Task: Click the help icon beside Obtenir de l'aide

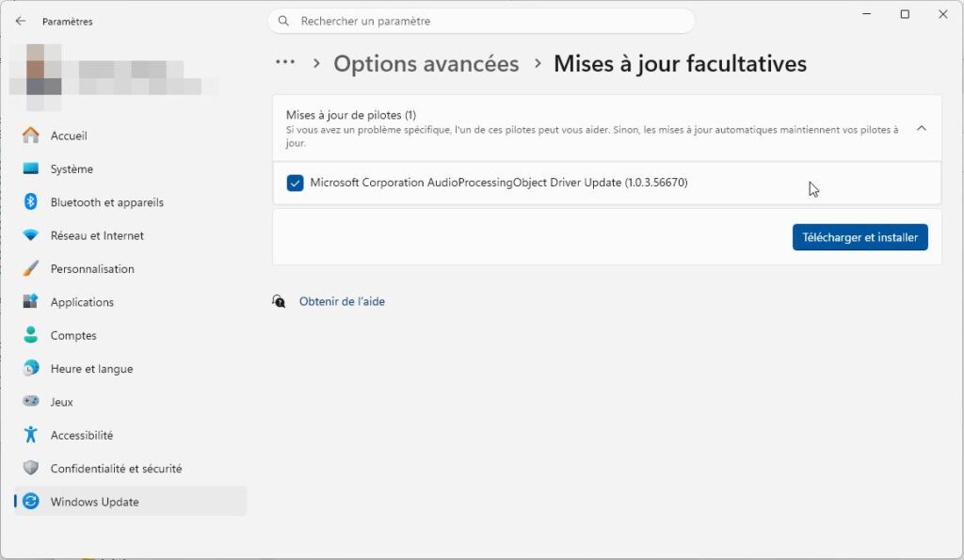Action: [x=279, y=301]
